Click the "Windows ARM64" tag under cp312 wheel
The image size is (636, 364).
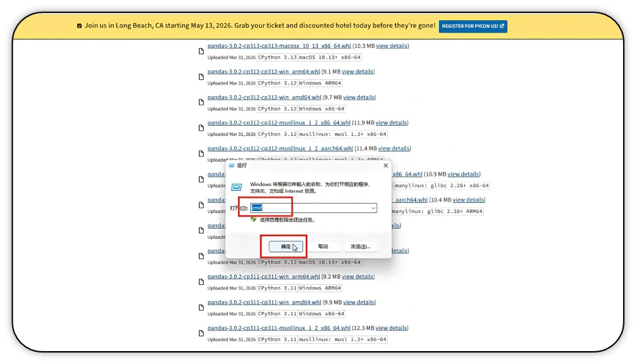(320, 83)
